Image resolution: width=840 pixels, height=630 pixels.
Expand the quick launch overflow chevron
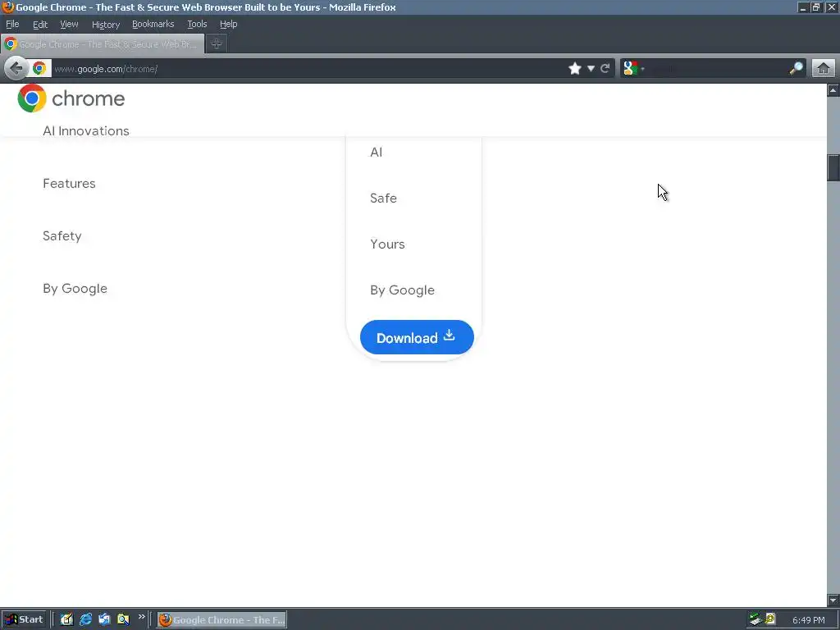coord(141,617)
